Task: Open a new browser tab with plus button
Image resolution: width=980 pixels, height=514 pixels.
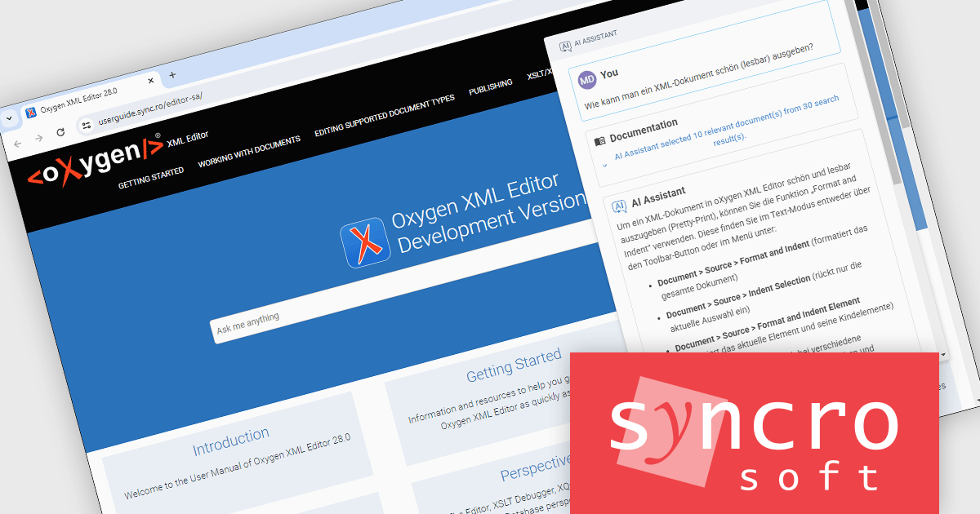Action: click(x=172, y=75)
